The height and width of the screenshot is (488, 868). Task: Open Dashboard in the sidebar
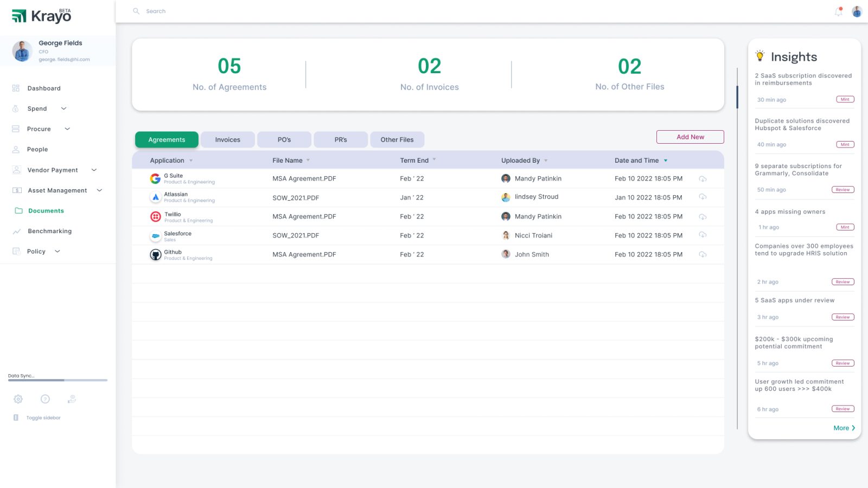coord(44,88)
